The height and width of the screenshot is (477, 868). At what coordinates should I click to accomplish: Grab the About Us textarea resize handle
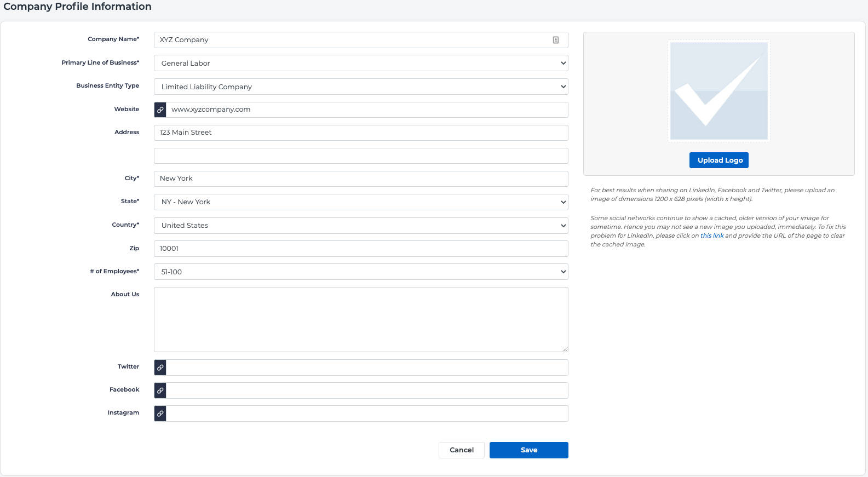(565, 349)
